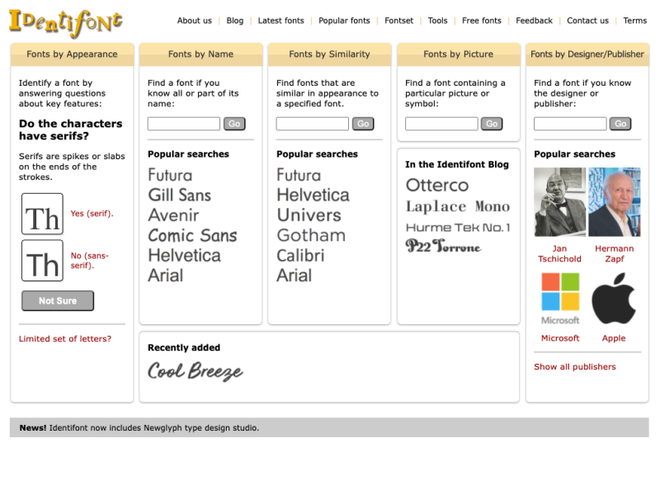Open Hermann Zapf name link

point(614,254)
